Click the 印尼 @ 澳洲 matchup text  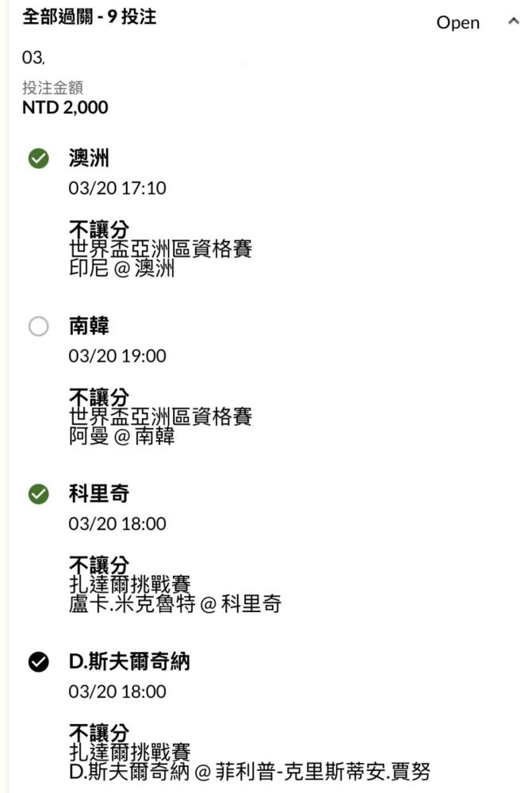(121, 269)
